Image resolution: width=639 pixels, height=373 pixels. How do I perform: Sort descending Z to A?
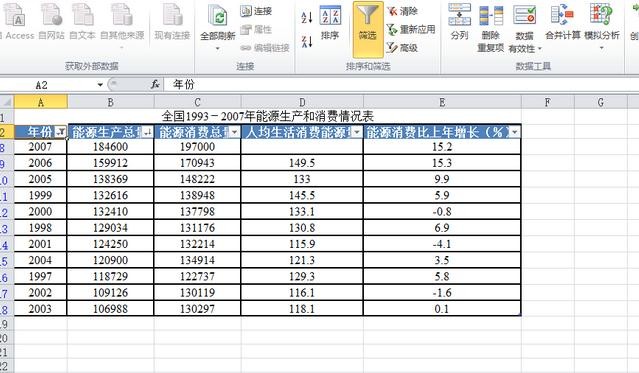point(307,41)
